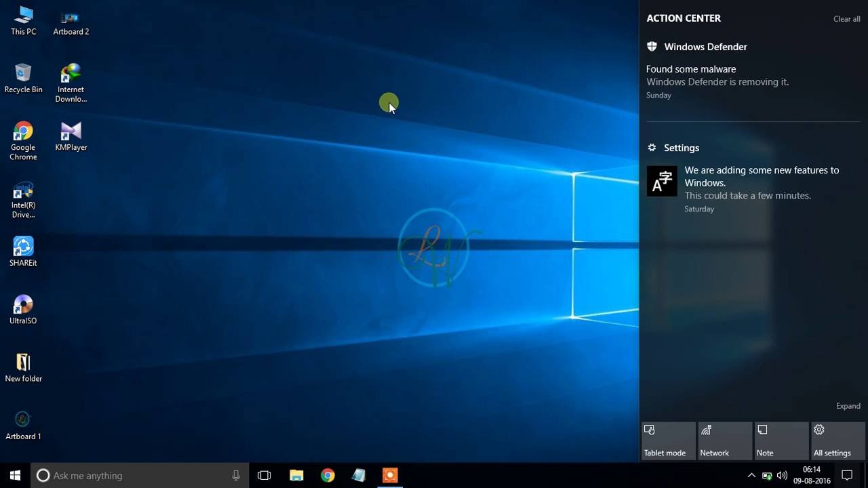868x488 pixels.
Task: Open This PC desktop icon
Action: 23,20
